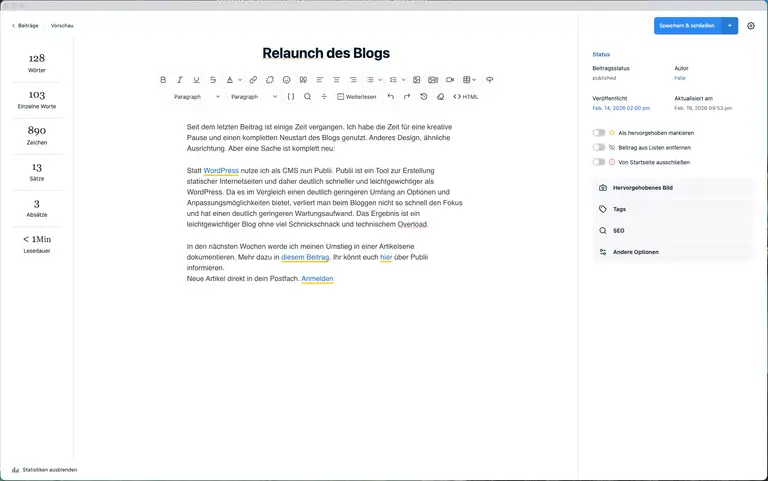Toggle bold formatting in editor toolbar
768x481 pixels.
[163, 79]
